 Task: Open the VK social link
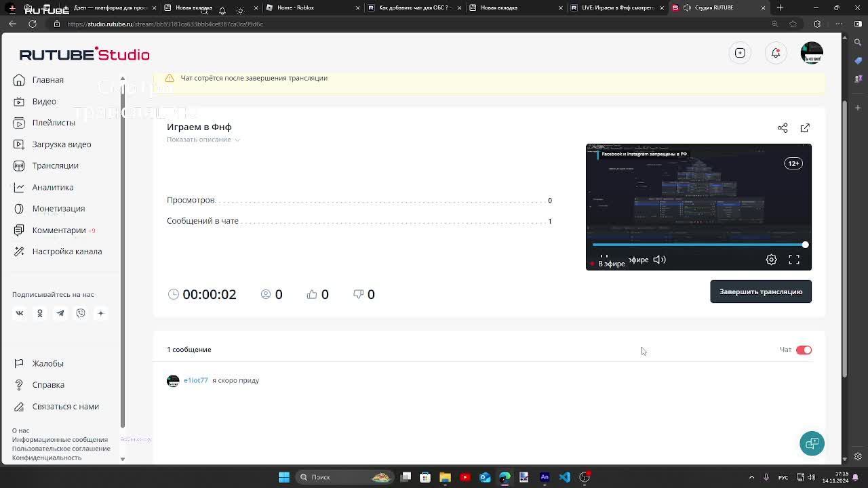20,313
